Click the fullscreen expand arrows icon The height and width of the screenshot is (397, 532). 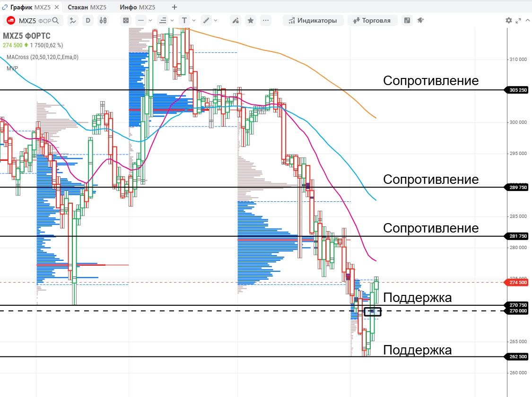point(518,20)
